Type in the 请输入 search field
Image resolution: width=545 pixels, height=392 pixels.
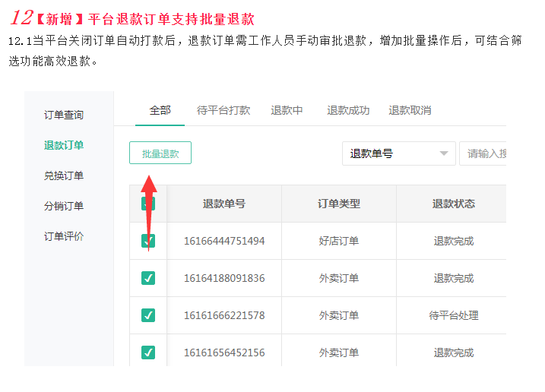point(484,153)
